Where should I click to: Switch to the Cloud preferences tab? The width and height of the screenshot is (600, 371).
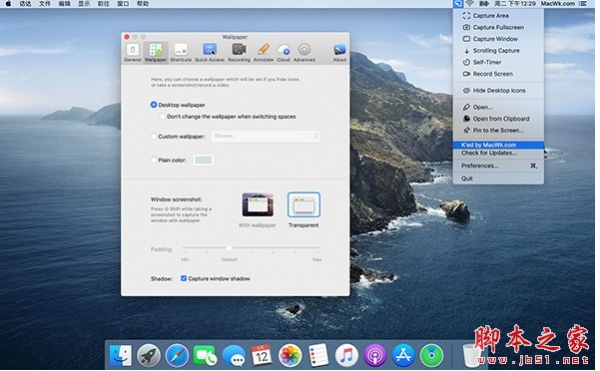[284, 52]
